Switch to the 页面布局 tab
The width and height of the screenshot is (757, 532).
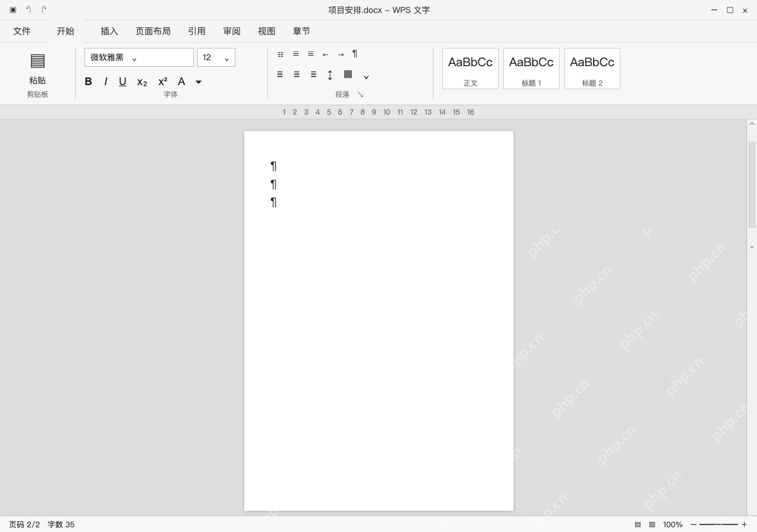(153, 31)
